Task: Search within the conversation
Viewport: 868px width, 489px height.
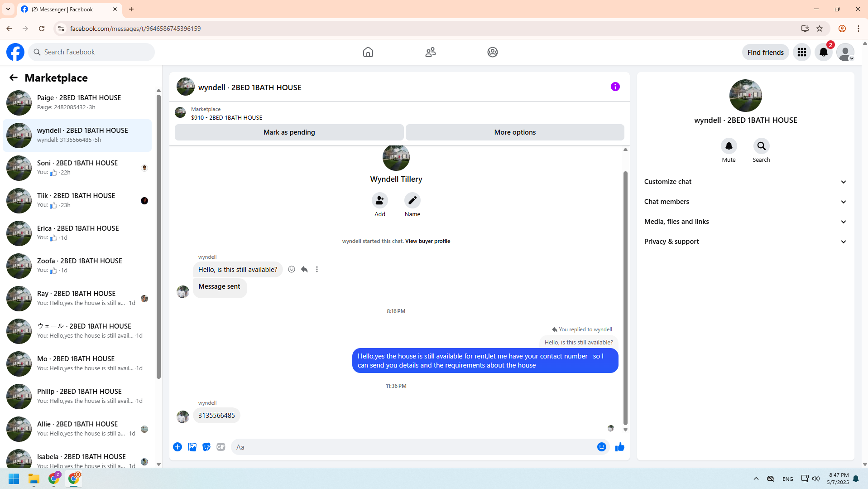Action: pos(761,146)
